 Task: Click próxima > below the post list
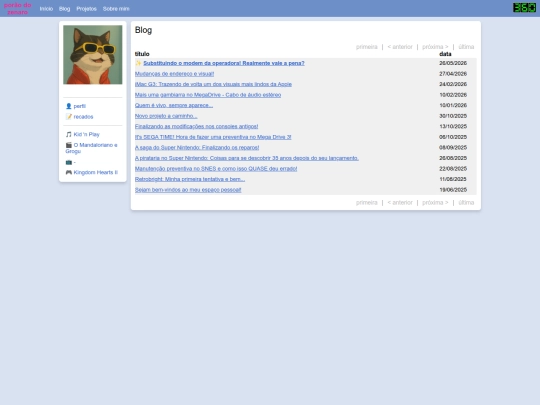[x=435, y=202]
